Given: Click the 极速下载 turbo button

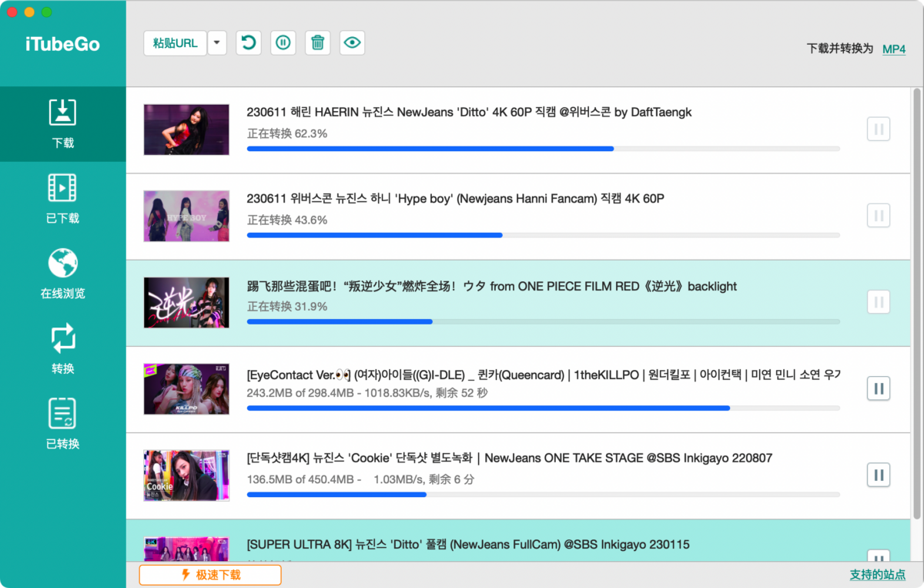Looking at the screenshot, I should (210, 575).
